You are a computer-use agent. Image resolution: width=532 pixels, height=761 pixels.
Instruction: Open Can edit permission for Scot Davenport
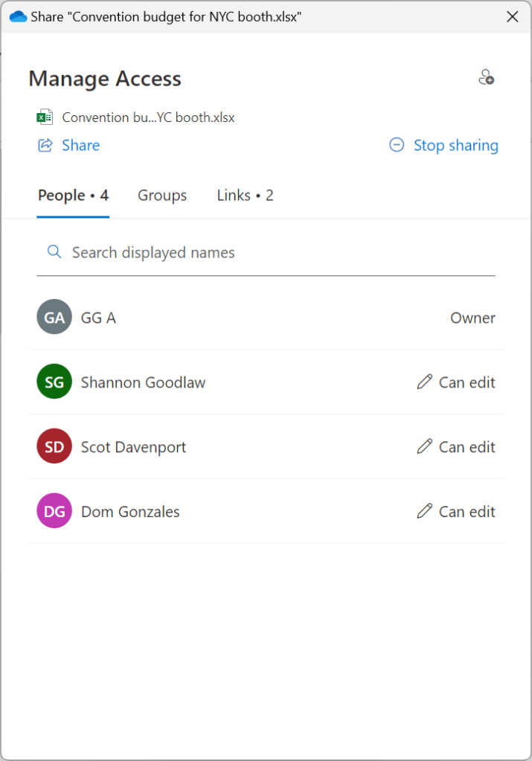(x=456, y=446)
